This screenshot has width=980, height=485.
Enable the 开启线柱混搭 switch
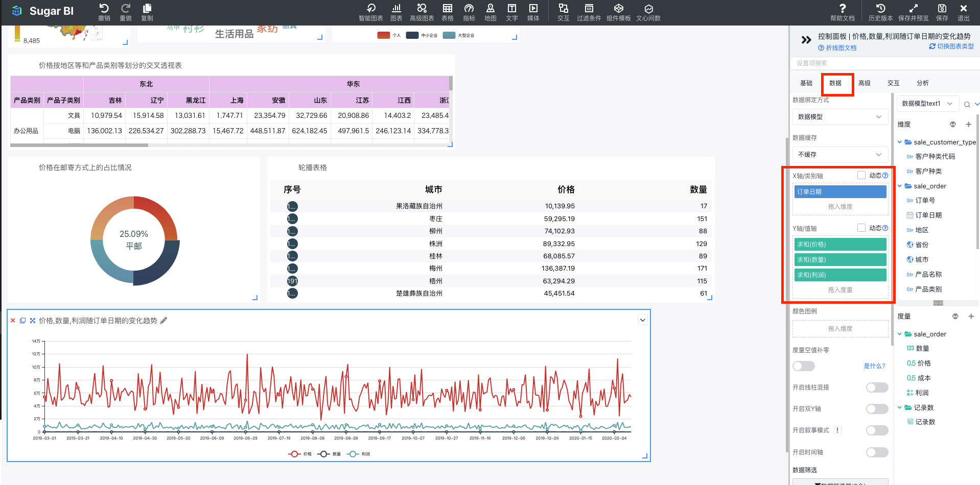coord(877,387)
